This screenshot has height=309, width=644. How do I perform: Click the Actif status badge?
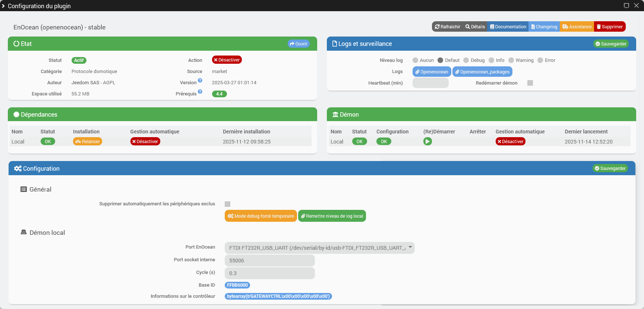[x=79, y=60]
